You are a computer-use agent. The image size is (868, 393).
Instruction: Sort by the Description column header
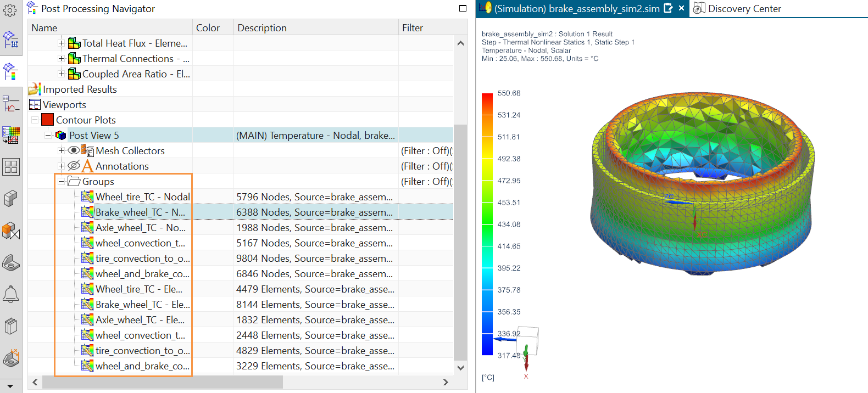point(262,28)
